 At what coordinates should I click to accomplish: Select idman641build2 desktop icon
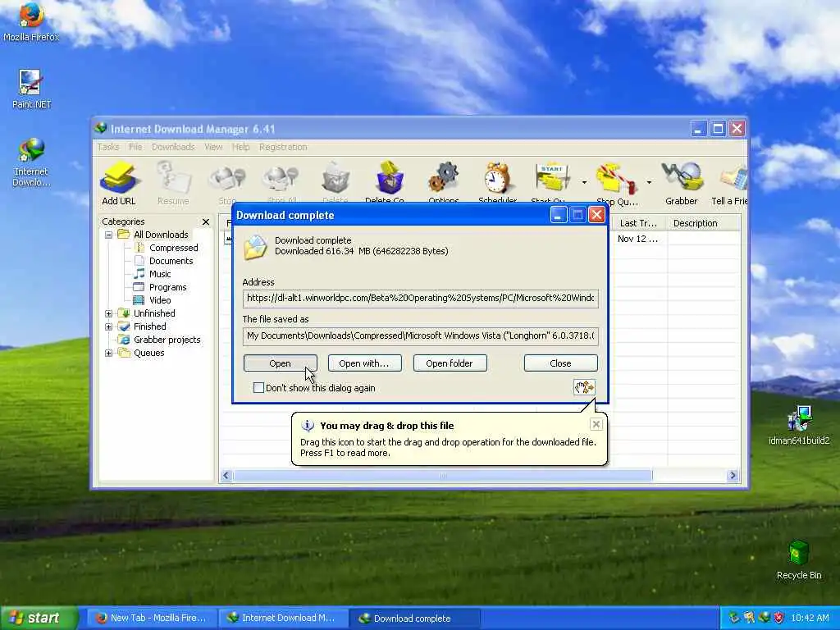(799, 426)
